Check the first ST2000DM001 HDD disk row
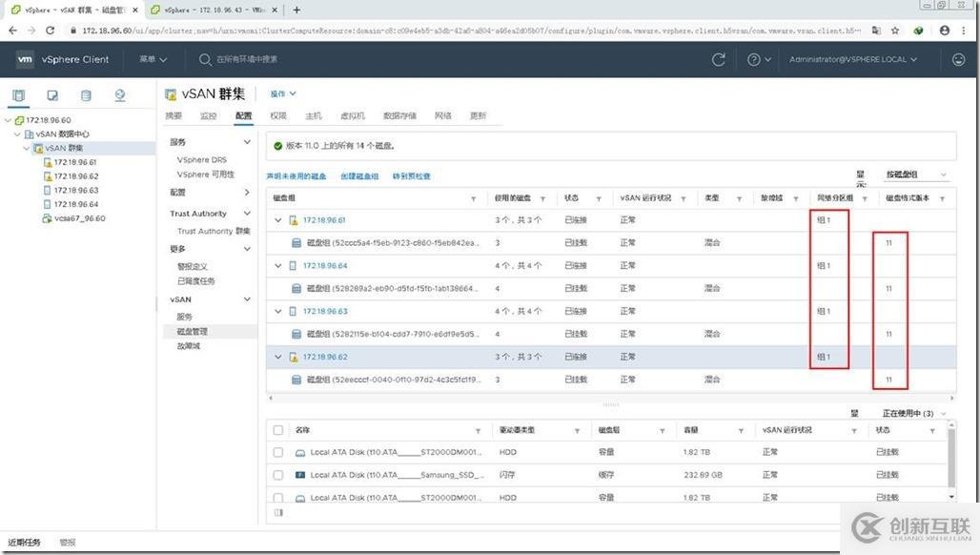Viewport: 980px width, 555px height. click(x=278, y=452)
